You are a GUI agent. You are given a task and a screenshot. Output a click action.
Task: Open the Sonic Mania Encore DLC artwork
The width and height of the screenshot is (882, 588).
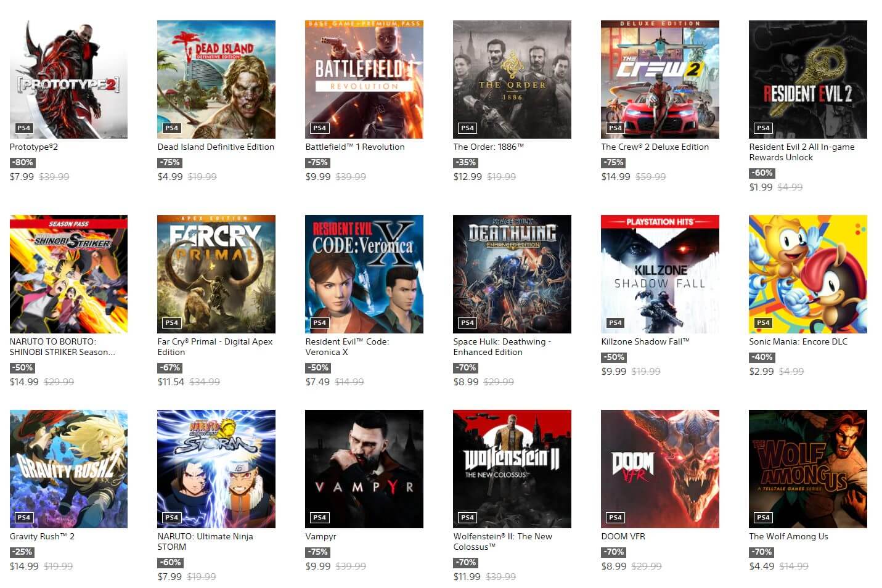(x=808, y=274)
